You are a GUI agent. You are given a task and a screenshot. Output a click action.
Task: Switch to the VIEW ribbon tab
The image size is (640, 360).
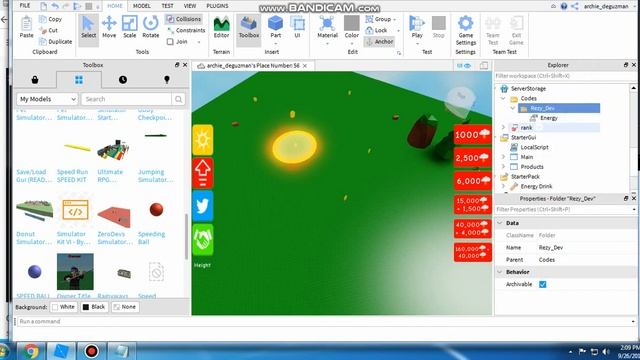pos(190,6)
